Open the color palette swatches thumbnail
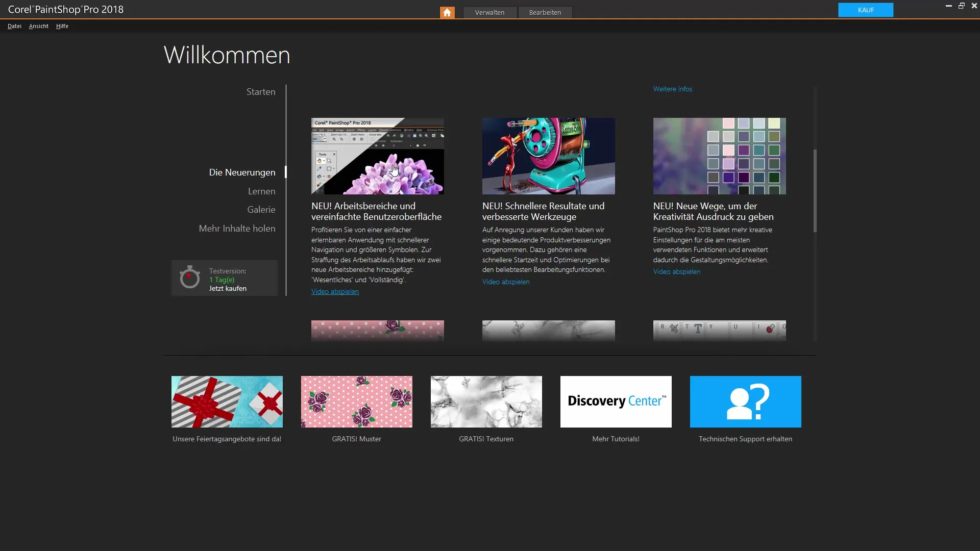Screen dimensions: 980x551 [x=720, y=156]
